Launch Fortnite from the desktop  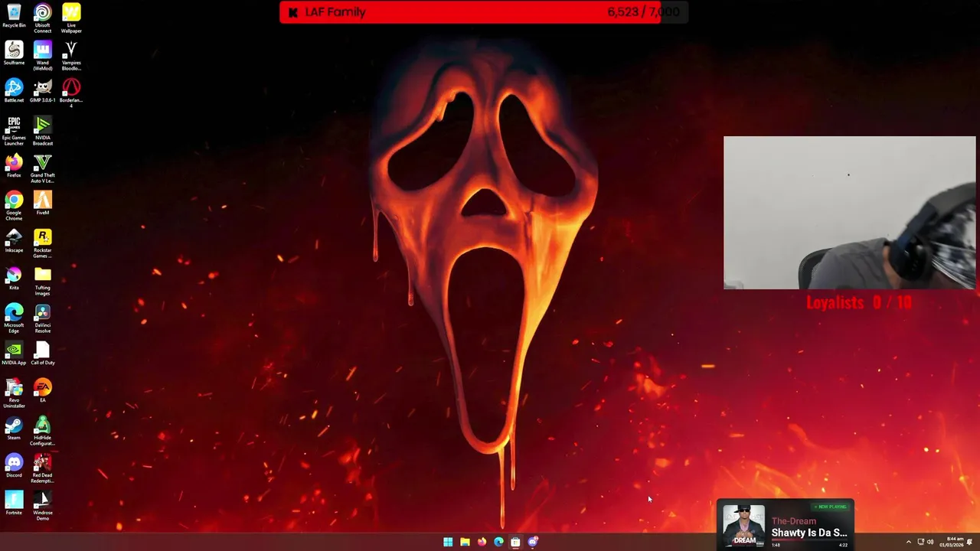tap(14, 503)
